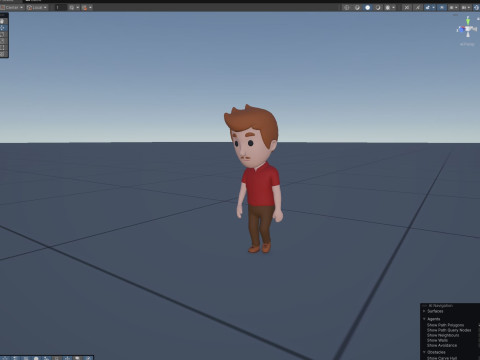Click the center cube of the orientation gizmo

click(468, 29)
